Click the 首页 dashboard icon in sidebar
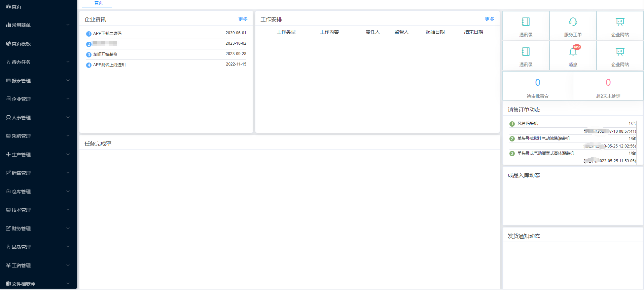The image size is (644, 290). click(8, 6)
